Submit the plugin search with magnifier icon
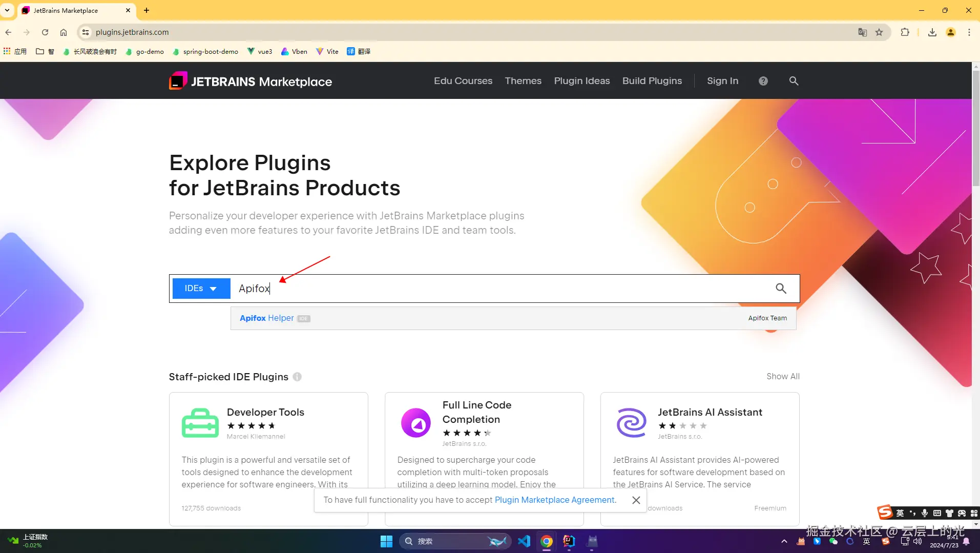 click(781, 289)
